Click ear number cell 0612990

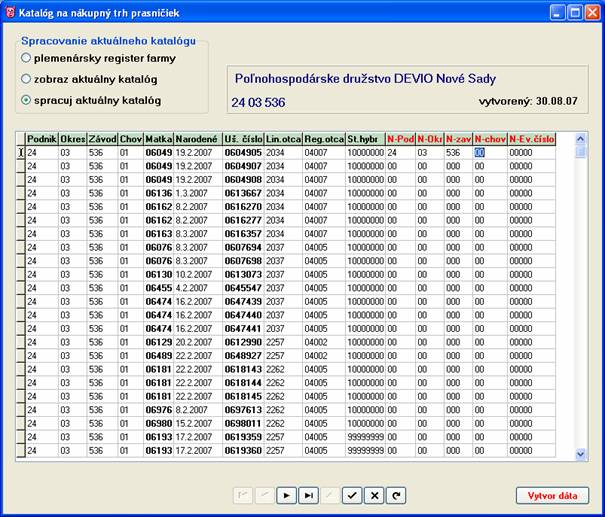243,342
